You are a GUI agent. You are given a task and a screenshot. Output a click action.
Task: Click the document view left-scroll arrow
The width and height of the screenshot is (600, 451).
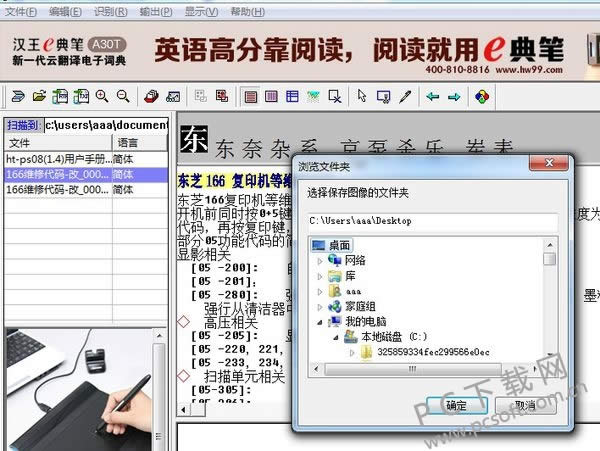(184, 410)
